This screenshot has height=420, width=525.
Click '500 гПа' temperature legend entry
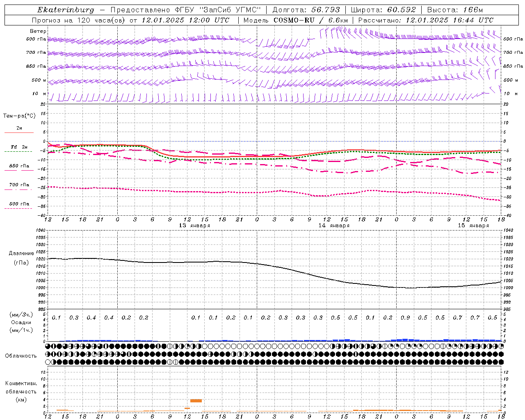pos(19,204)
